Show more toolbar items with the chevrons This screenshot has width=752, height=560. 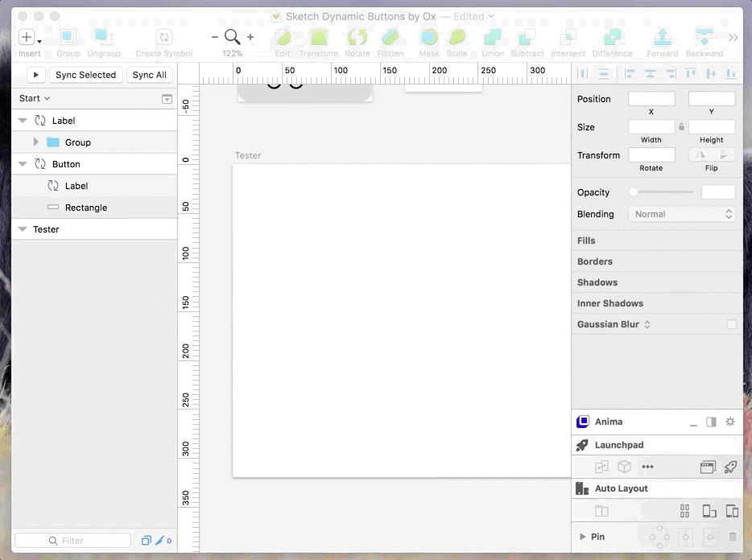click(x=733, y=37)
